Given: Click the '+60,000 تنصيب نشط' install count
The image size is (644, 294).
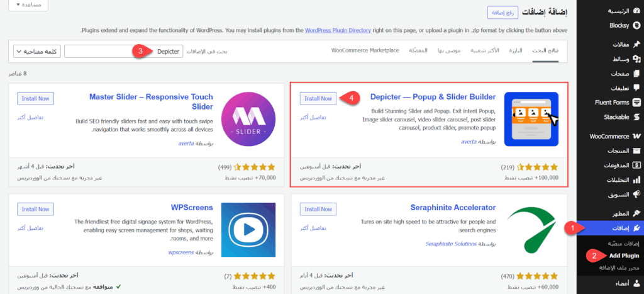Looking at the screenshot, I should (532, 287).
